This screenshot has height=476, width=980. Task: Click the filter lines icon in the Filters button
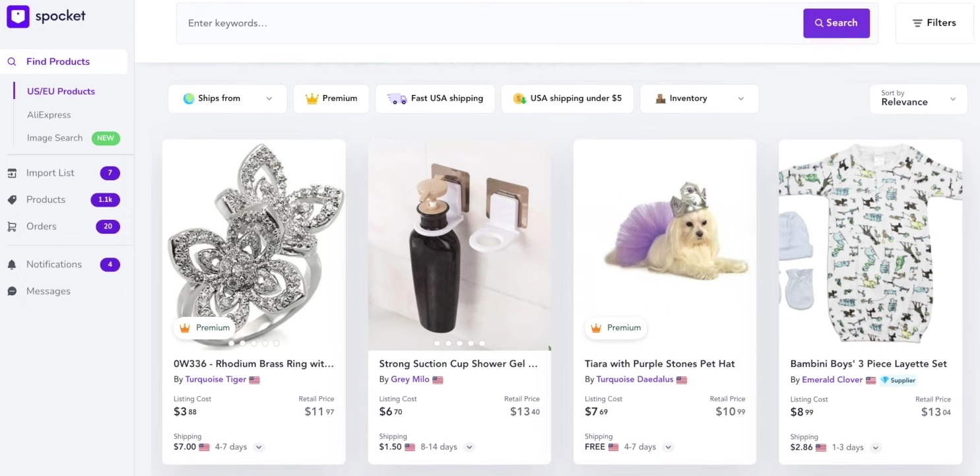coord(917,23)
